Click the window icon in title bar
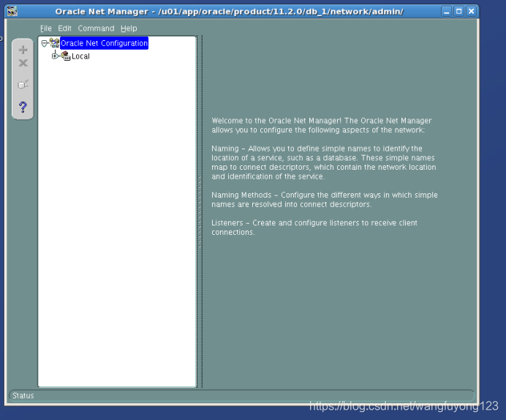The width and height of the screenshot is (506, 420). [x=12, y=11]
